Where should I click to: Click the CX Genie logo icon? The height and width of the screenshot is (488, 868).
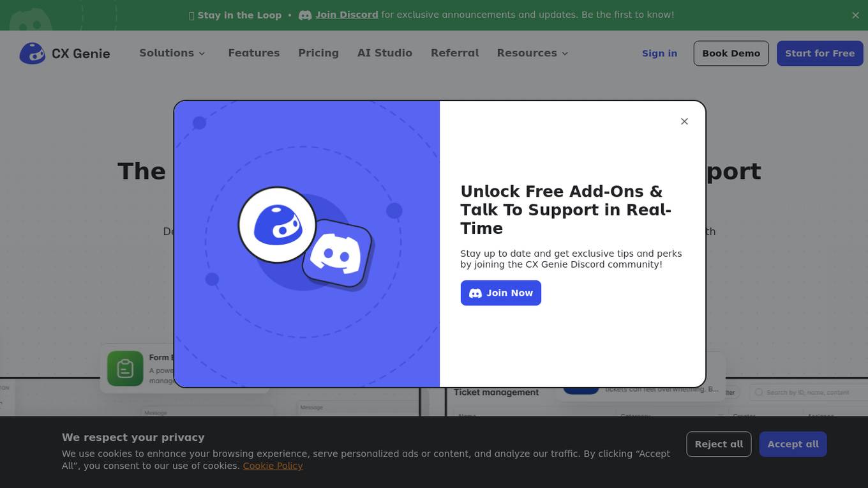(32, 54)
